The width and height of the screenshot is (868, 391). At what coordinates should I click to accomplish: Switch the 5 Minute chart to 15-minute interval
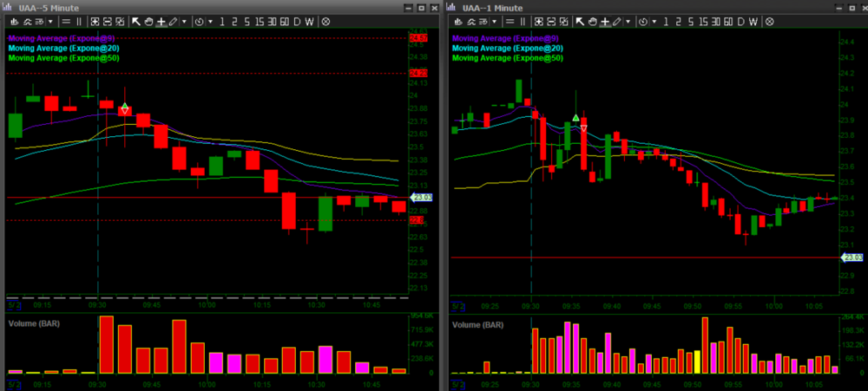coord(259,22)
